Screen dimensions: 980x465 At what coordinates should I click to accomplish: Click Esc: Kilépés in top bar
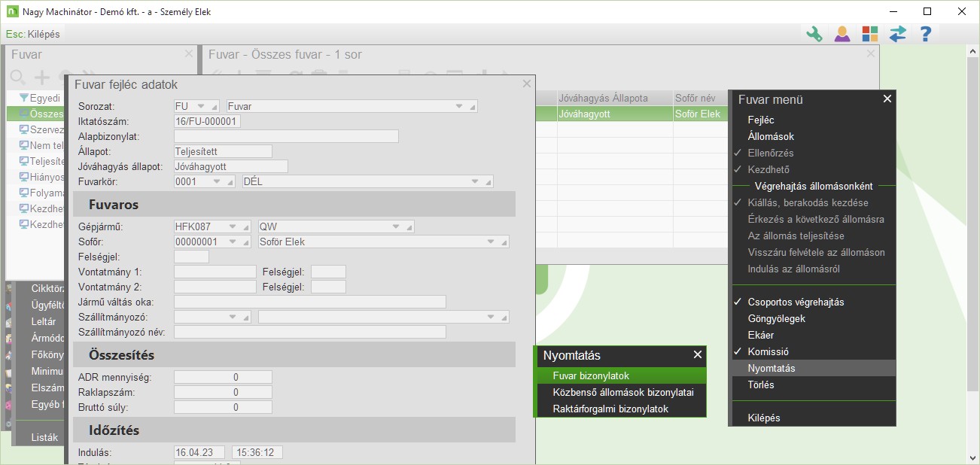click(x=32, y=34)
